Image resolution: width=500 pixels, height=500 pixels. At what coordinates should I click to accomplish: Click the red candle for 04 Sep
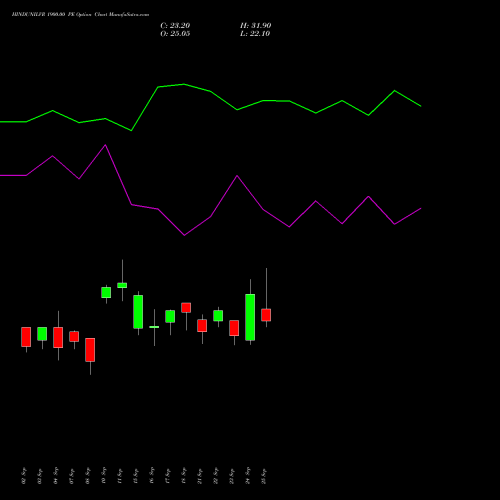[x=58, y=337]
